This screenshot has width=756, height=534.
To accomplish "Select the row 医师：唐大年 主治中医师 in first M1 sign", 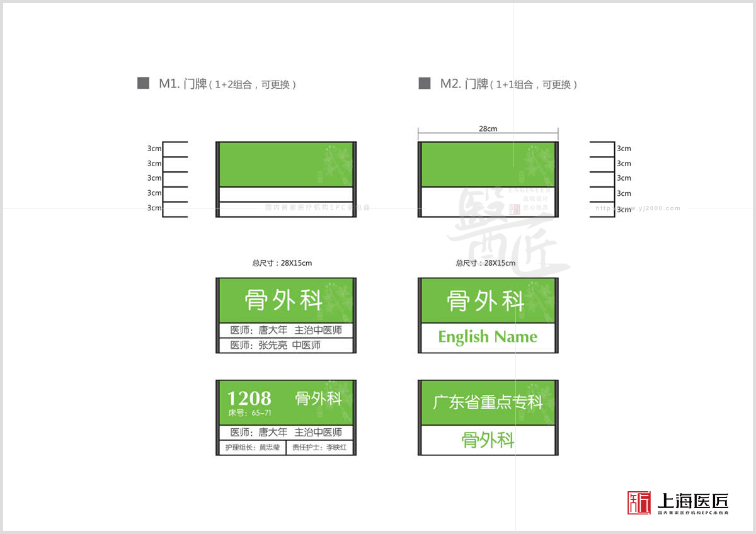I will [286, 330].
